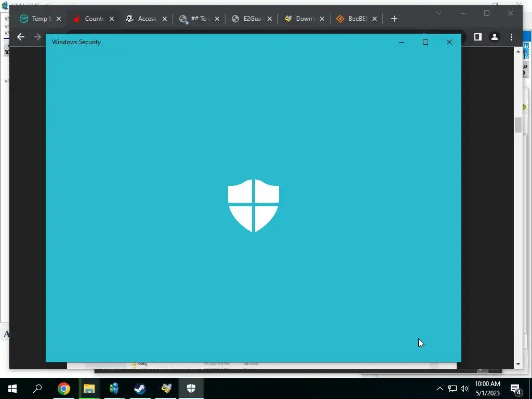Open the Chrome tab search dropdown
Viewport: 532px width, 399px height.
(x=438, y=13)
